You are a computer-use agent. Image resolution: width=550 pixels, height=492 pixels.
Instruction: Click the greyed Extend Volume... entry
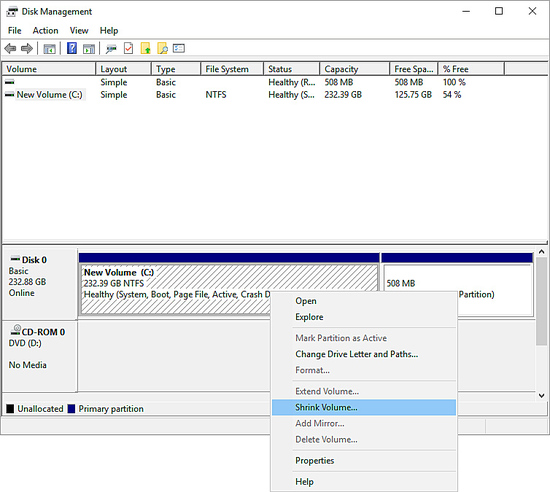pos(364,391)
